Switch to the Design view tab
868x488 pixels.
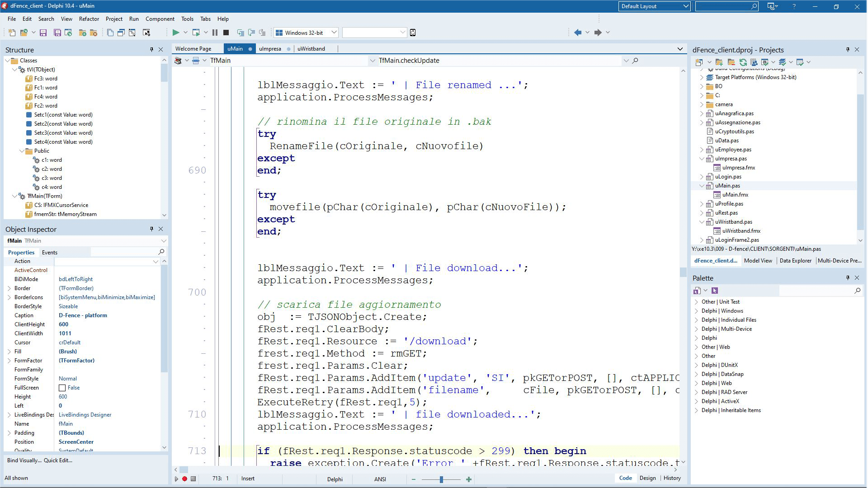(x=647, y=478)
